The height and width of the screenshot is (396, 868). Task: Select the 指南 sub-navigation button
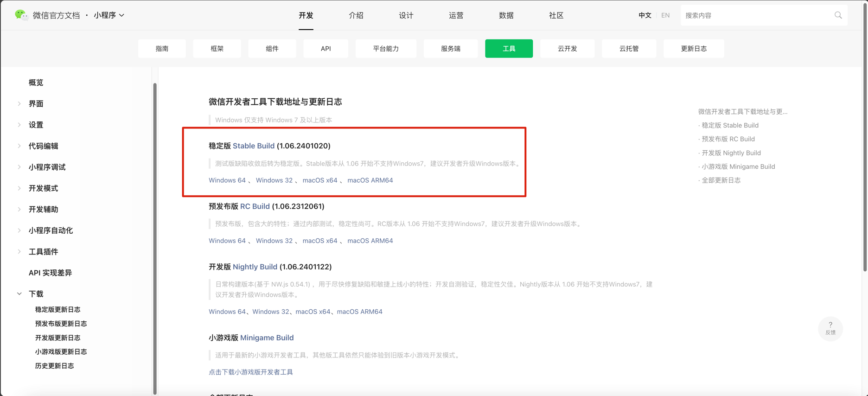coord(162,48)
